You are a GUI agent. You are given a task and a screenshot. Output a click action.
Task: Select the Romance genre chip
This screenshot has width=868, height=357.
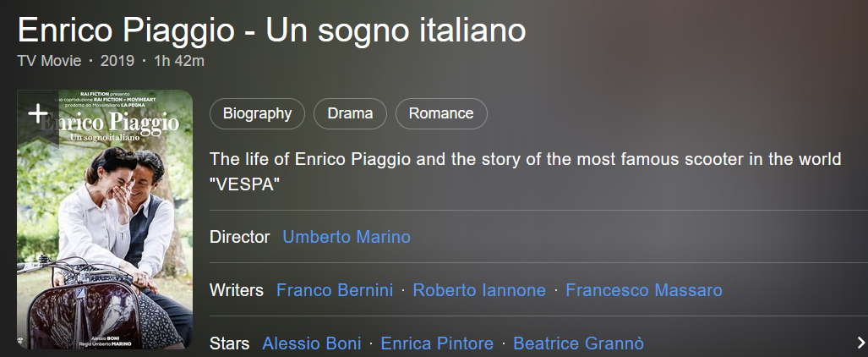(x=441, y=113)
